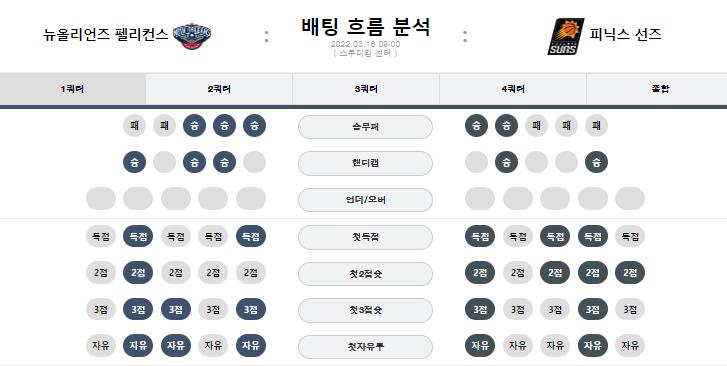Click the Phoenix Suns team logo

[x=565, y=36]
